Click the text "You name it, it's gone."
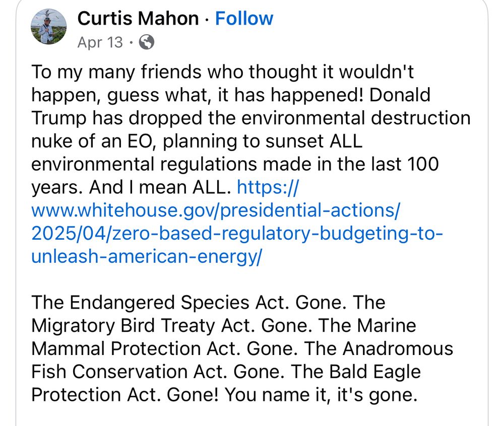Viewport: 504px width, 426px height. 321,395
